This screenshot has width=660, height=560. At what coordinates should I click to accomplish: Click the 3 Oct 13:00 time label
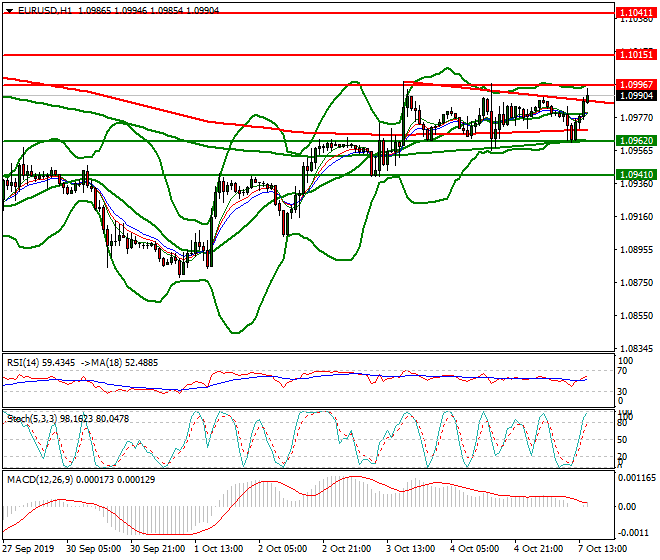pos(410,549)
